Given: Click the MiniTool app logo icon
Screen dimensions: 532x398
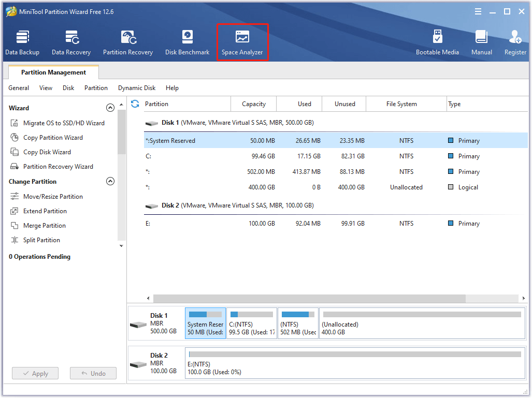Looking at the screenshot, I should tap(11, 11).
